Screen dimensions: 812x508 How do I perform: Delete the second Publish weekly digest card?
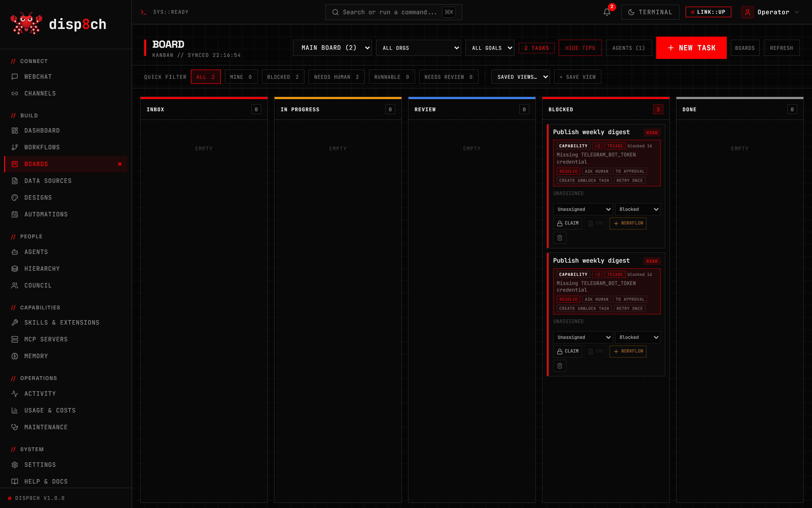560,366
